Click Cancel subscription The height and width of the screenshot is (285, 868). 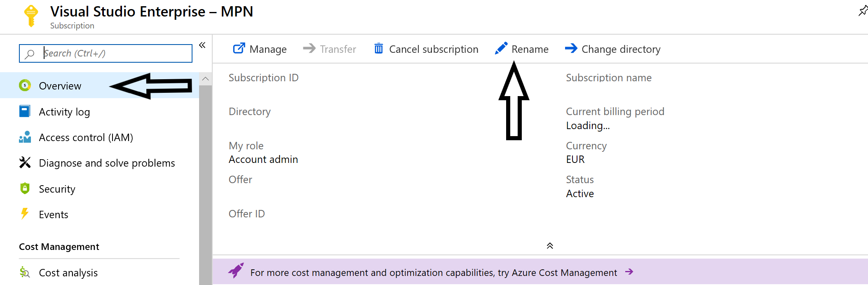426,49
